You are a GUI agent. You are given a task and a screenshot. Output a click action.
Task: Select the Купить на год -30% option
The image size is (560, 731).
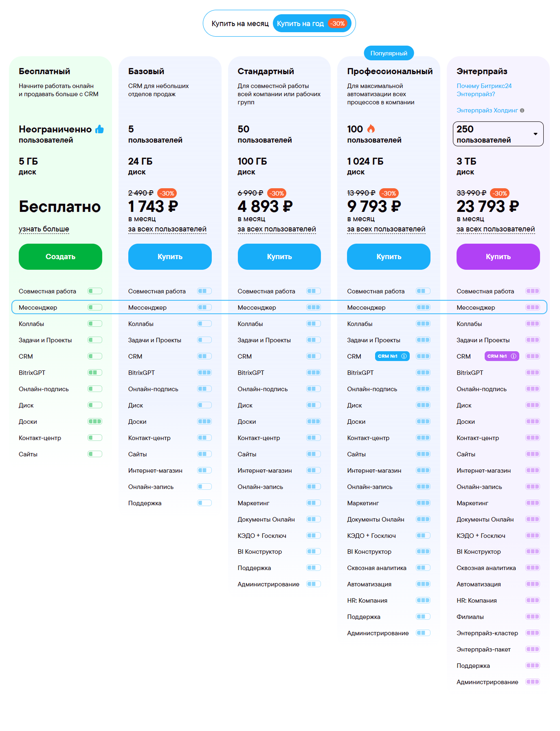(312, 24)
